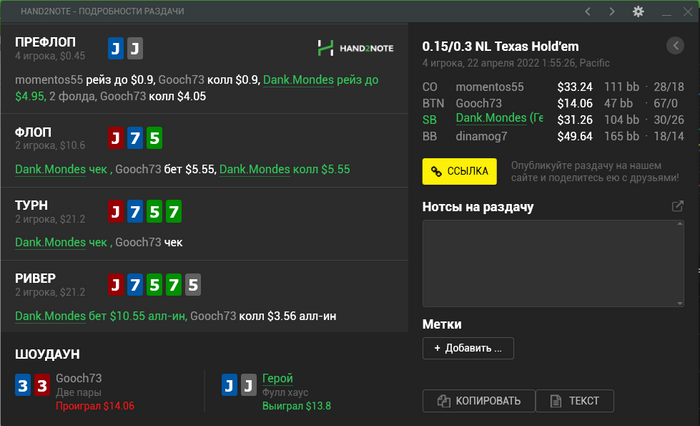Image resolution: width=700 pixels, height=426 pixels.
Task: Select Gooch73 in BTN player row
Action: click(x=479, y=104)
